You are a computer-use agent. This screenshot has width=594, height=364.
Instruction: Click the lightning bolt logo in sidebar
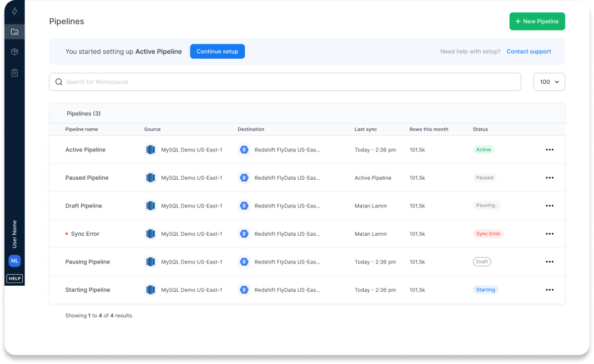14,11
